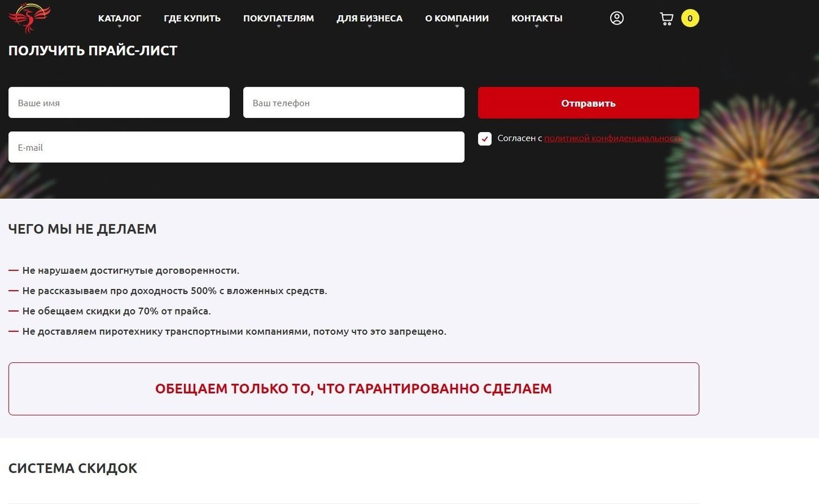Expand the О КОМПАНИИ dropdown arrow
Viewport: 819px width, 504px height.
[457, 26]
